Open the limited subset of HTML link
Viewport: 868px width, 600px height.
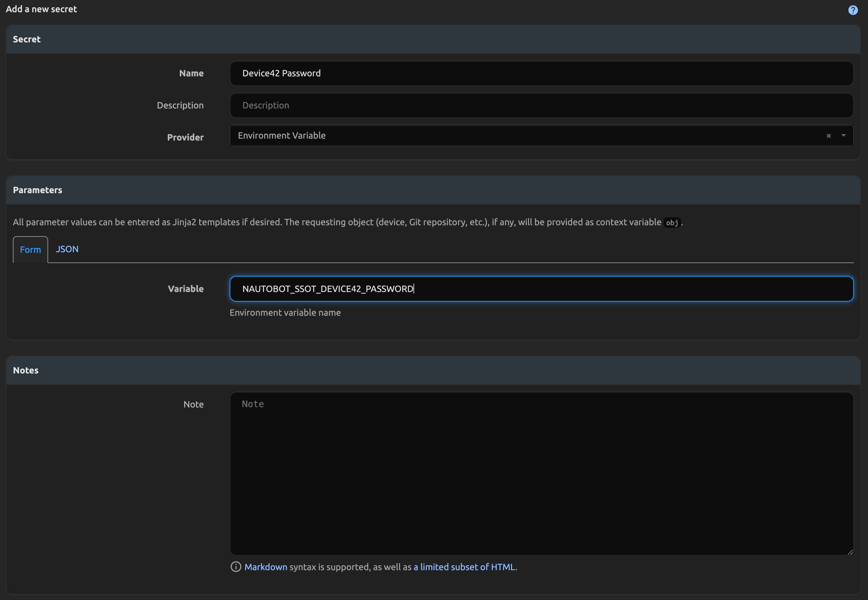coord(464,567)
